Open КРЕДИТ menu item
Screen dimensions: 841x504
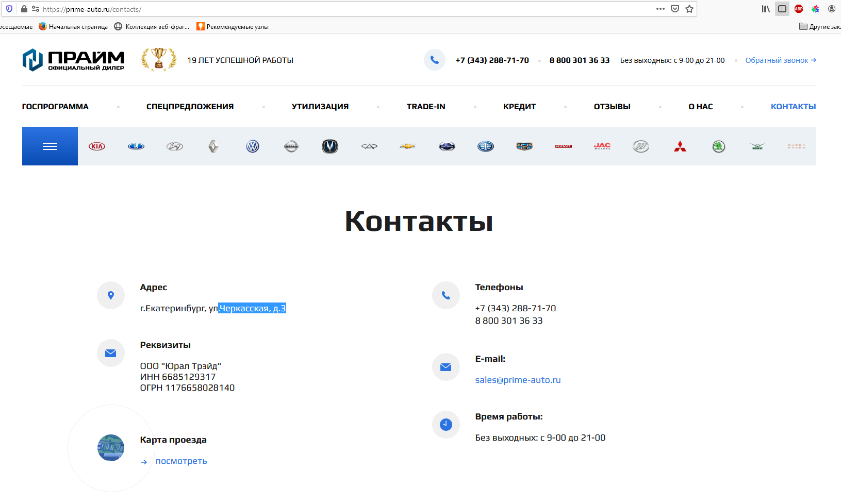[x=520, y=107]
